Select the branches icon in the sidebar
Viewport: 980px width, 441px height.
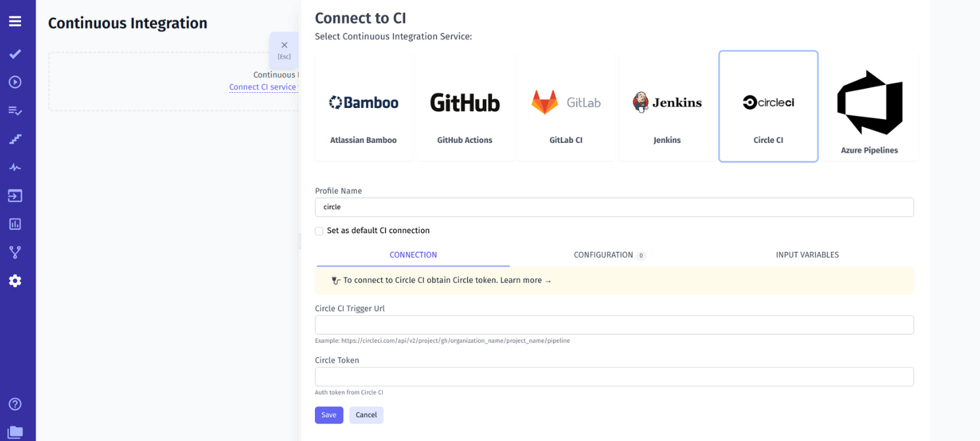(14, 252)
